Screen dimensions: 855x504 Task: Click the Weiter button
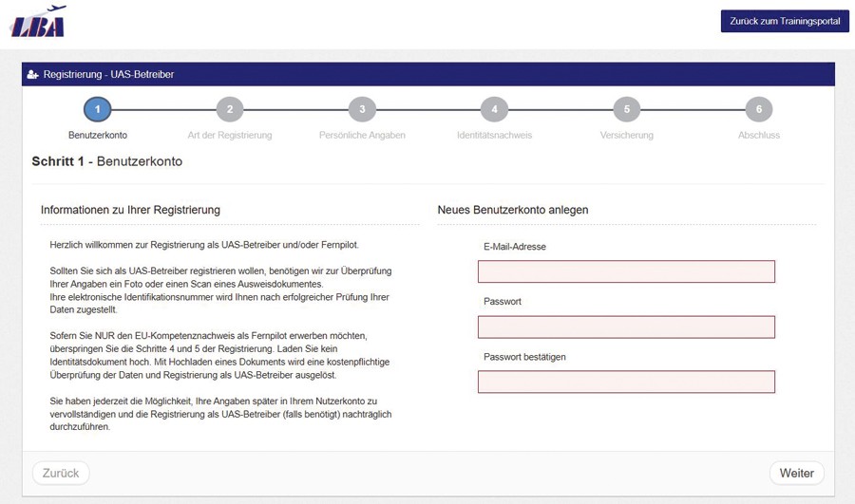click(x=796, y=473)
